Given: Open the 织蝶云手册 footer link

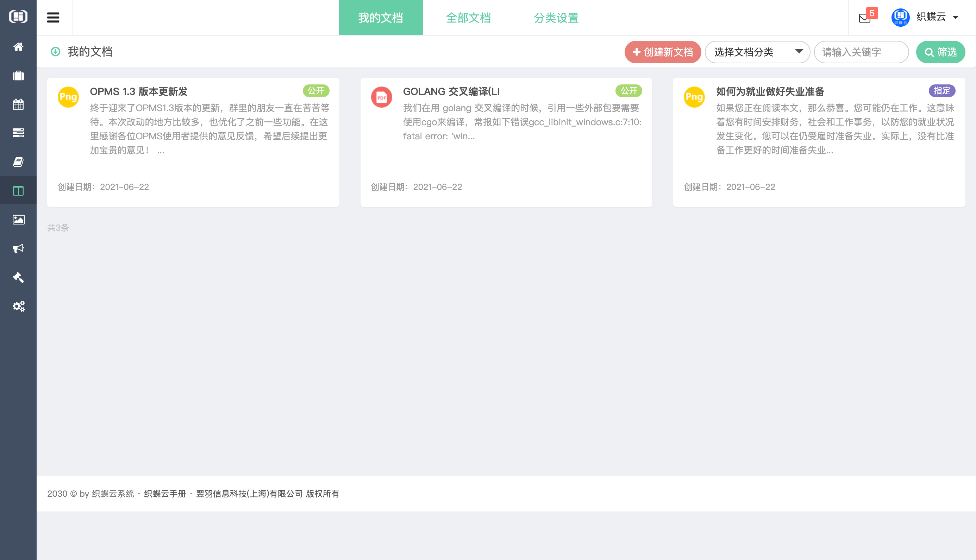Looking at the screenshot, I should click(x=165, y=494).
